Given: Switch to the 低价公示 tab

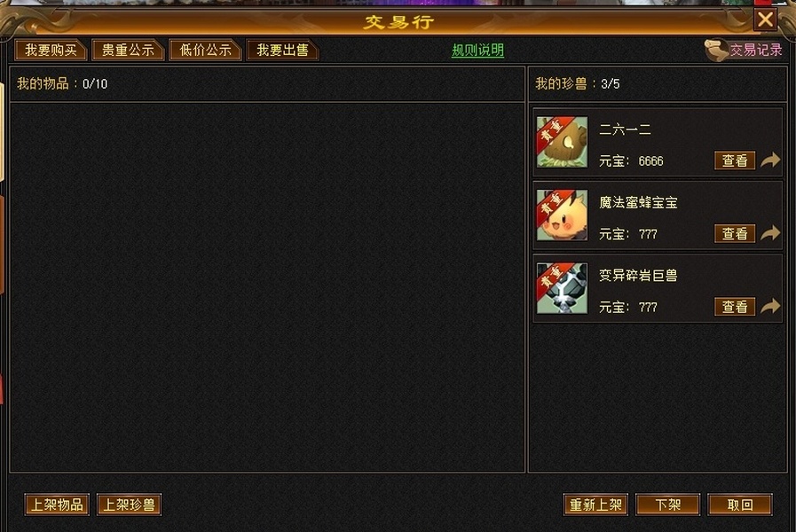Looking at the screenshot, I should tap(205, 51).
